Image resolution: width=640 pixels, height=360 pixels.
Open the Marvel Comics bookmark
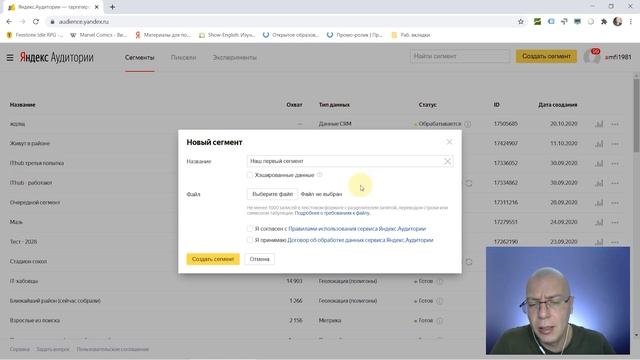pyautogui.click(x=98, y=35)
